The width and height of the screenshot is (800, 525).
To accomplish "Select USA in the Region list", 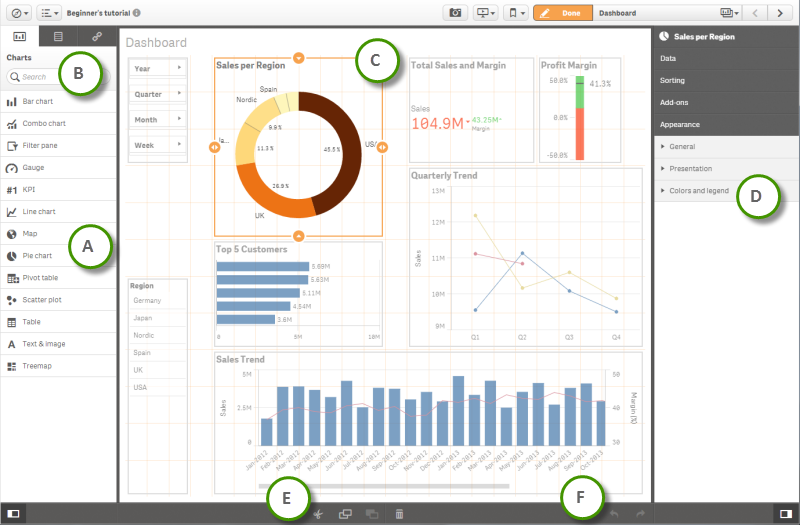I will click(x=158, y=387).
